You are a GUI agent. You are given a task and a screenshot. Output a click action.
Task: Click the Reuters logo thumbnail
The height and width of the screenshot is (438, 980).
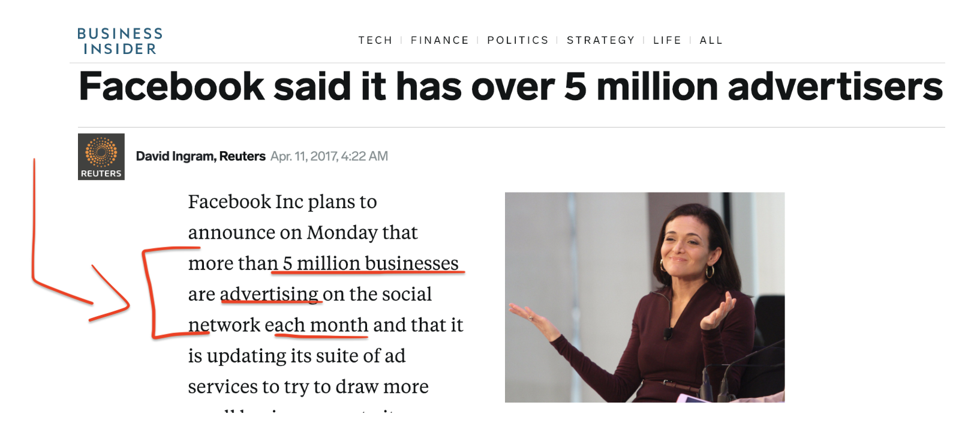click(x=101, y=157)
